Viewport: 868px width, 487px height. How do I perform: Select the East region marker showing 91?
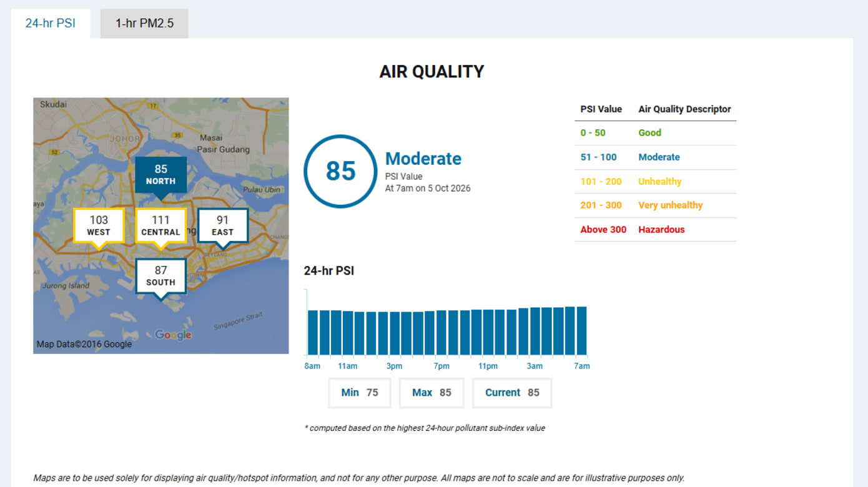pos(223,226)
